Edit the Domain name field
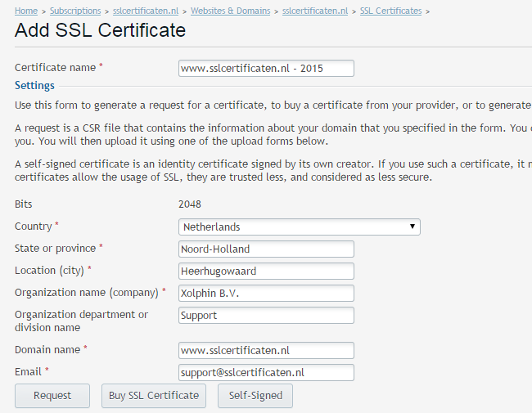Image resolution: width=532 pixels, height=413 pixels. point(266,351)
